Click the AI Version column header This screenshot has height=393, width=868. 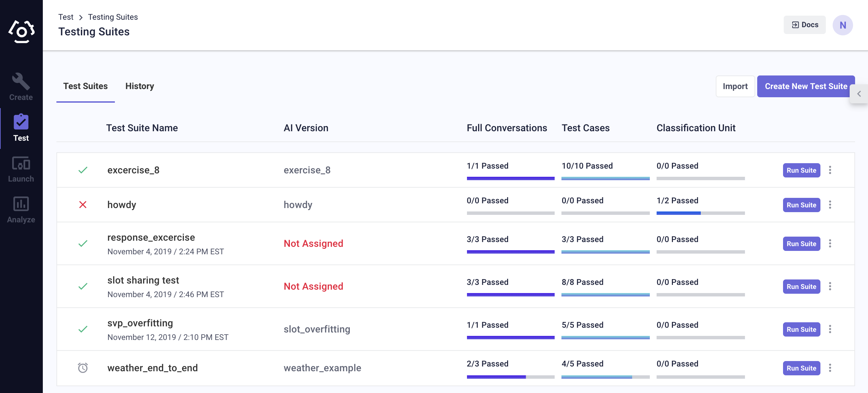coord(306,128)
